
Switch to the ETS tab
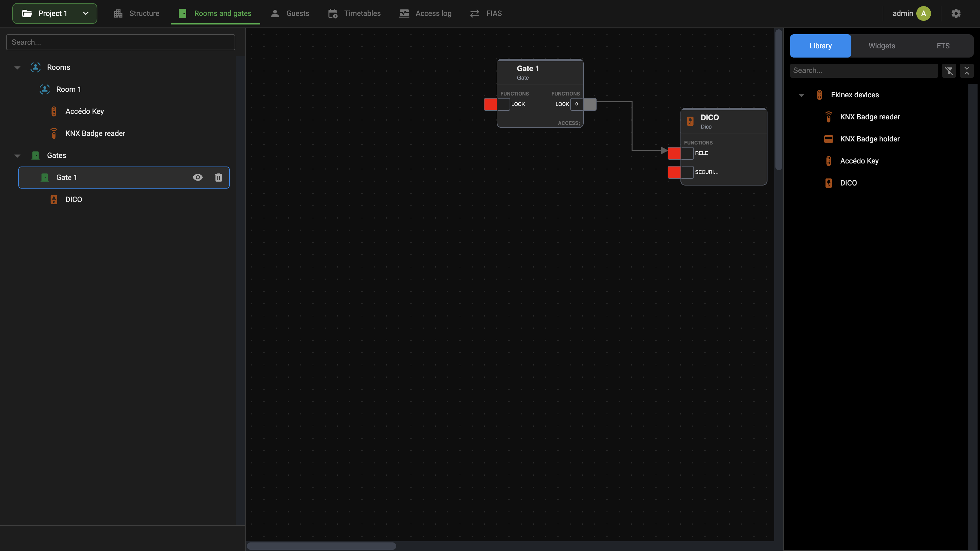[943, 46]
